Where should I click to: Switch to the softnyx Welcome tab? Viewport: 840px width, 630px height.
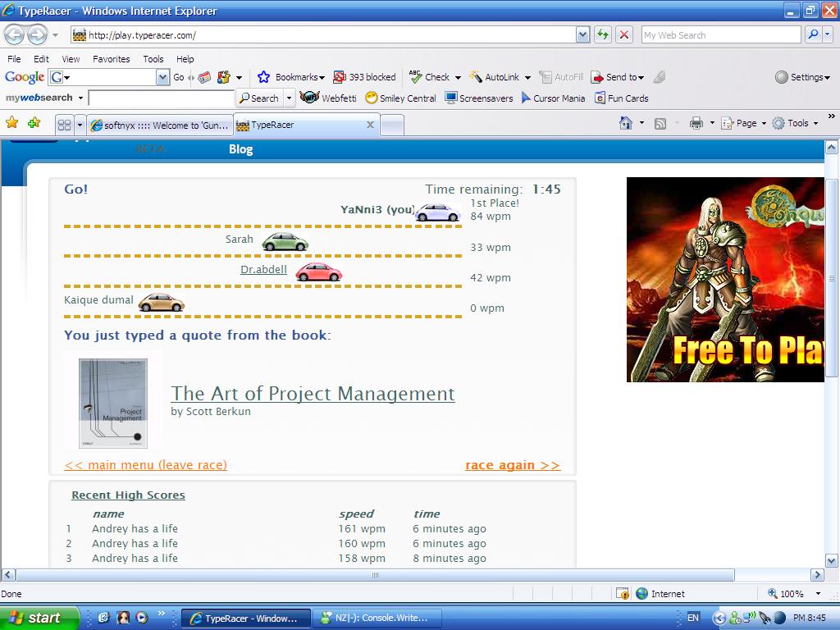coord(160,126)
